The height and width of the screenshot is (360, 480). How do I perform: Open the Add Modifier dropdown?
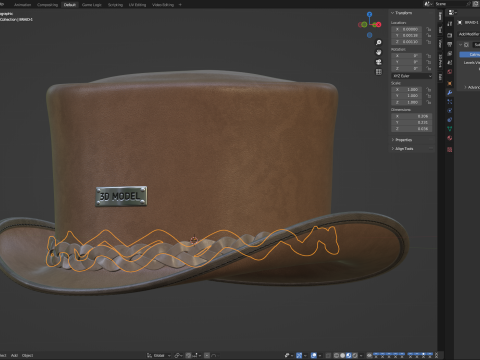coord(469,34)
